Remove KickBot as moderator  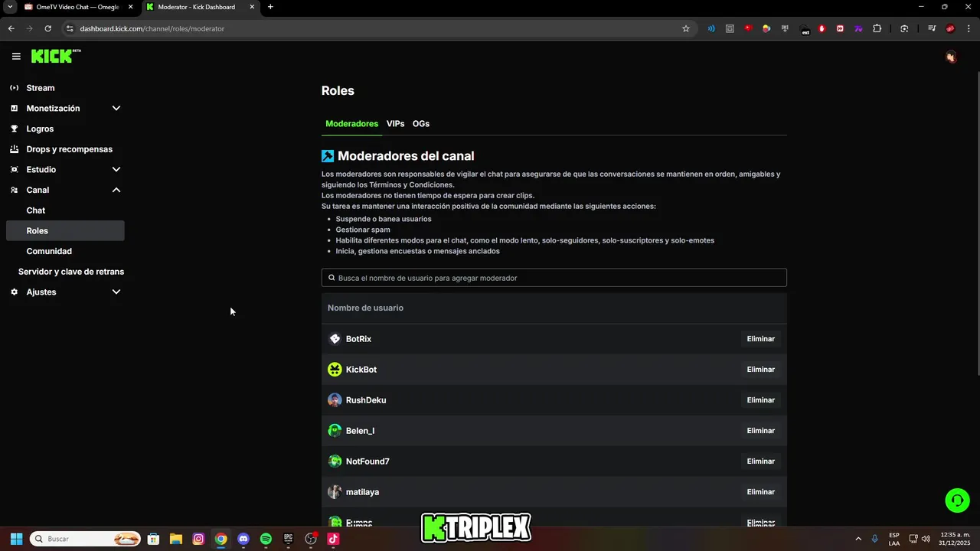pos(760,370)
